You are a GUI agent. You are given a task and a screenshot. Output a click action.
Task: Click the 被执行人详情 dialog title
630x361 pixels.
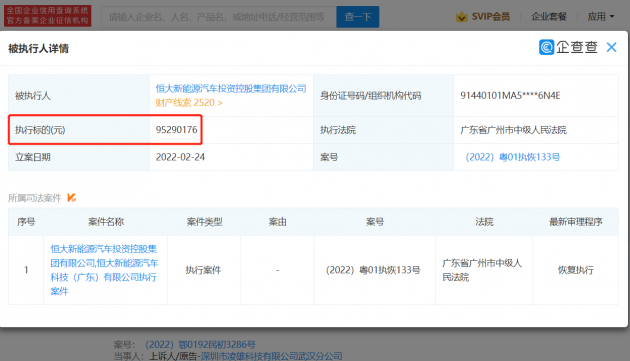39,49
